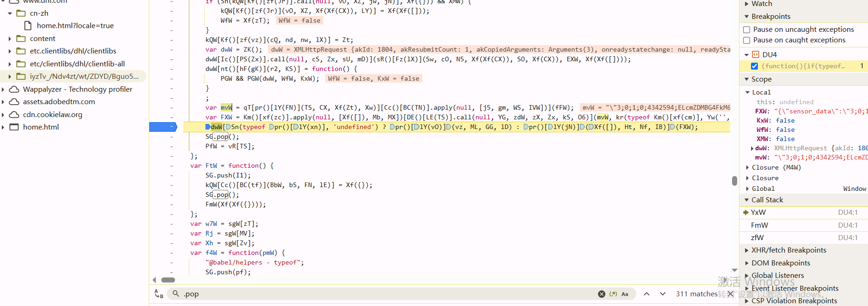Click the XMW: false scope variable
The width and height of the screenshot is (868, 306).
(x=775, y=139)
